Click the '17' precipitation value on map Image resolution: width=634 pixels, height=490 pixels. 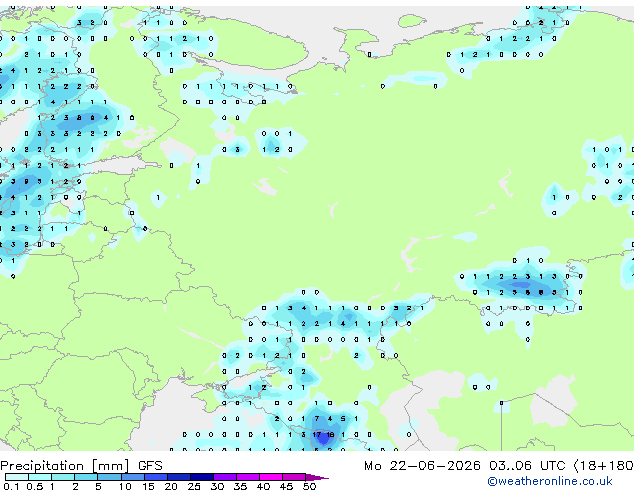pyautogui.click(x=317, y=435)
